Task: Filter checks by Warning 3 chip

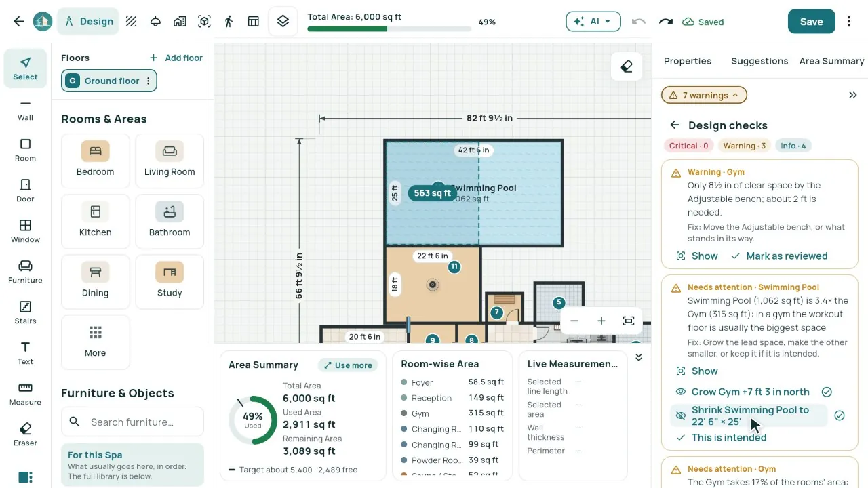Action: [745, 146]
